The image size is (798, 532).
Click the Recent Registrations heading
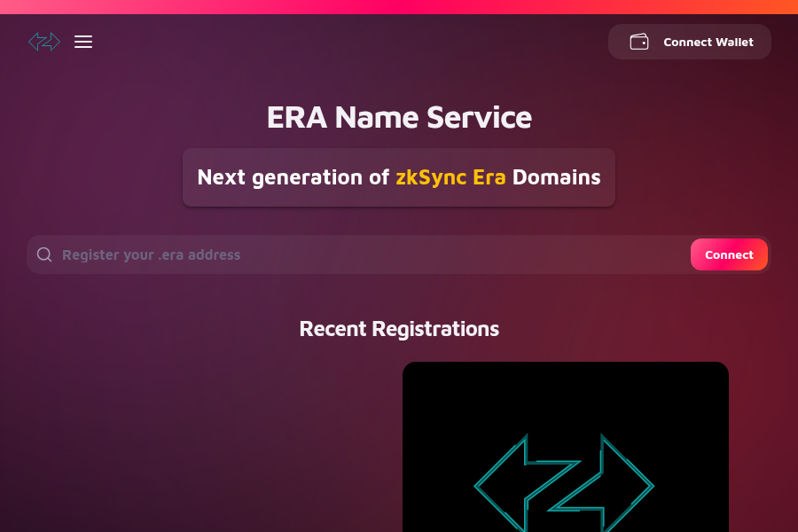pyautogui.click(x=399, y=329)
